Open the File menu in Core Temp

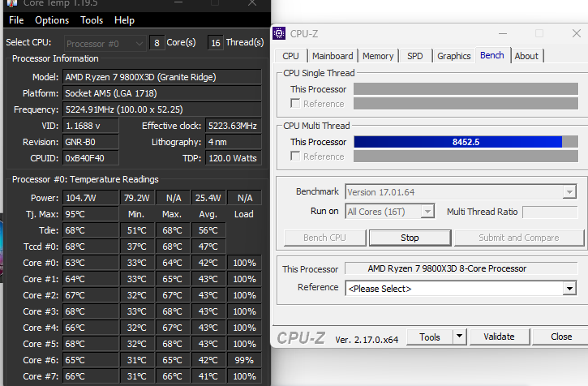16,20
